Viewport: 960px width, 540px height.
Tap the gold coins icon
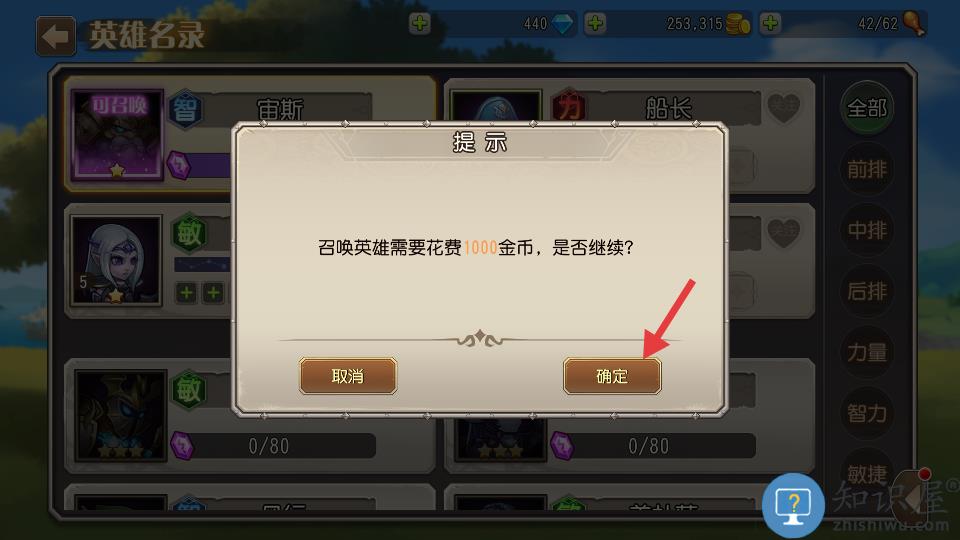[738, 24]
